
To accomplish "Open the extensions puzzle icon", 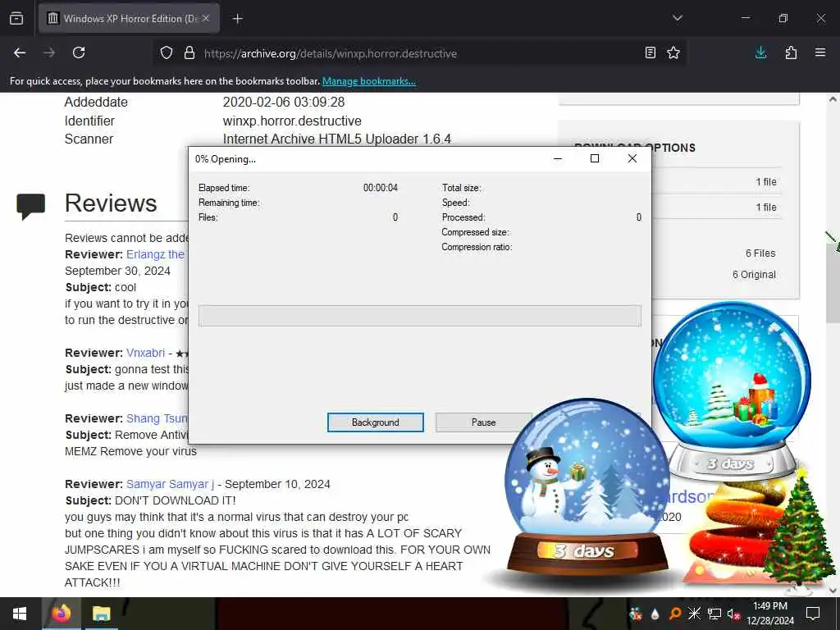I will [x=791, y=52].
